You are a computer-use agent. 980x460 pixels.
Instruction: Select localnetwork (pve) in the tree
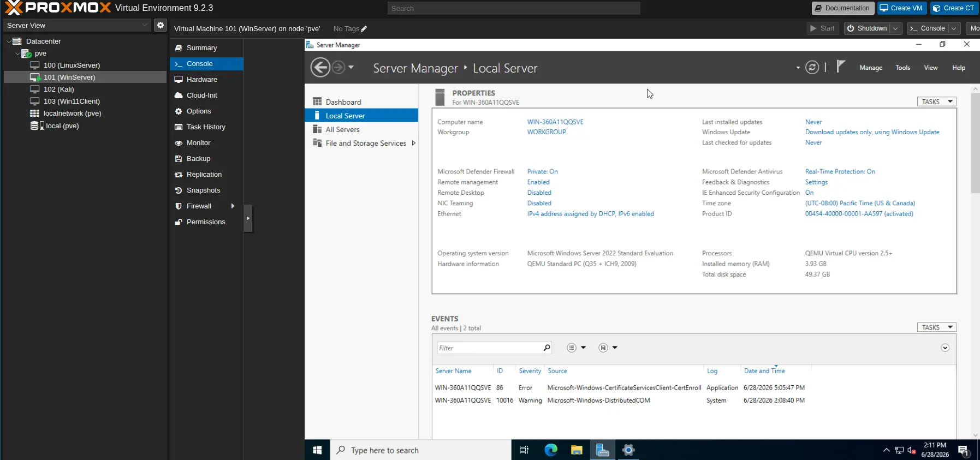coord(72,113)
